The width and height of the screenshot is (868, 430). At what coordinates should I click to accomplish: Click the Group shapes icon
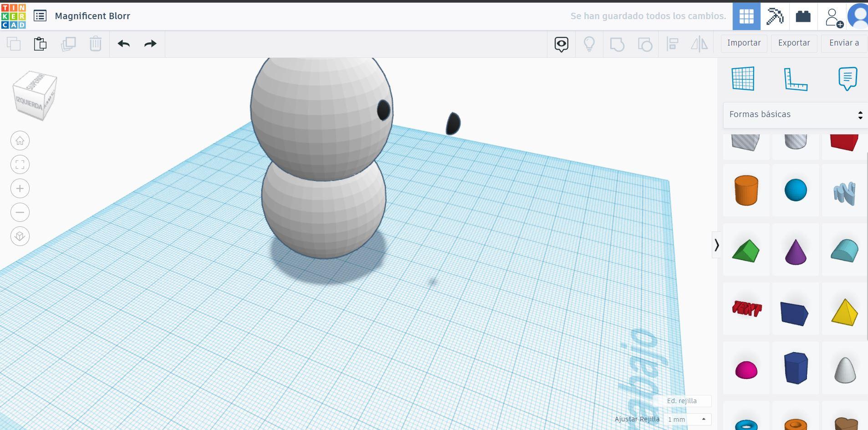[617, 44]
